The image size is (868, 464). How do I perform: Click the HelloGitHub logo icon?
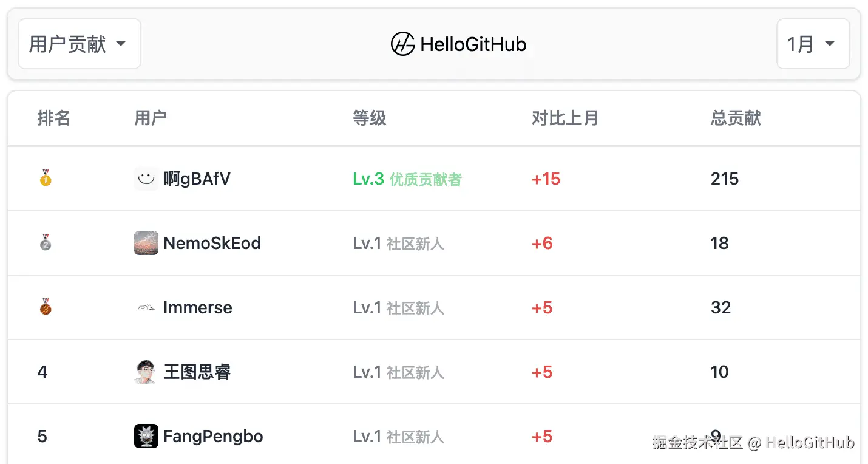(x=402, y=44)
